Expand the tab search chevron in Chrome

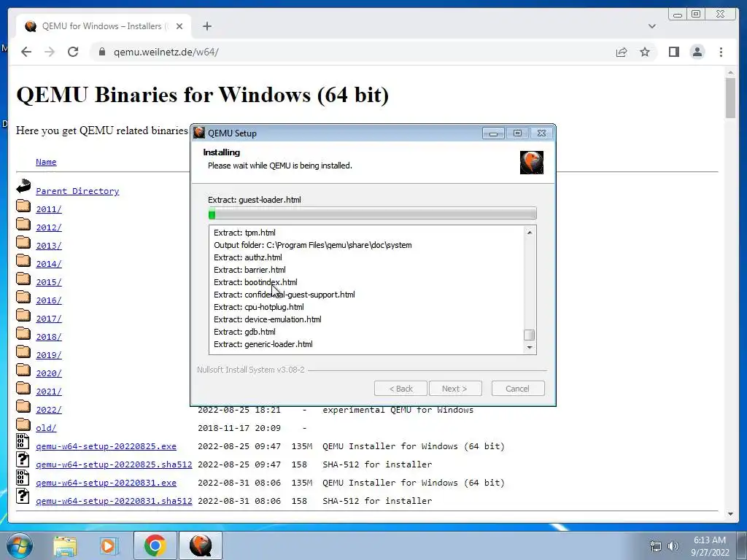pos(651,26)
